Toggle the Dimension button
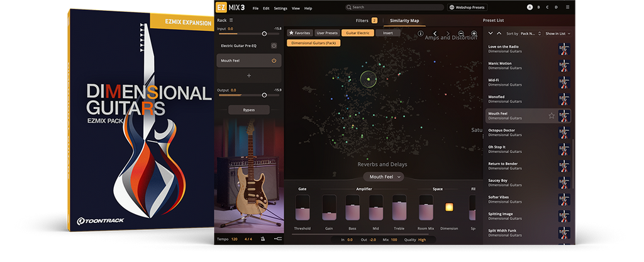Screen dimensions: 644x262 click(x=449, y=207)
